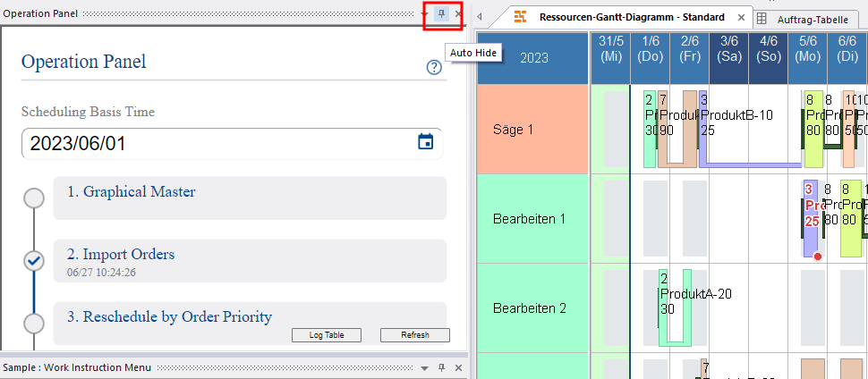The height and width of the screenshot is (379, 868).
Task: Click the Auftrag-Tabelle table icon
Action: 762,18
